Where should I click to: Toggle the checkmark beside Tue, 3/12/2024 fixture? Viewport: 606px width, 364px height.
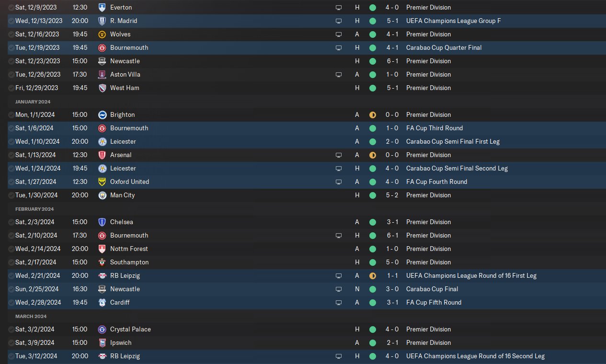click(11, 356)
